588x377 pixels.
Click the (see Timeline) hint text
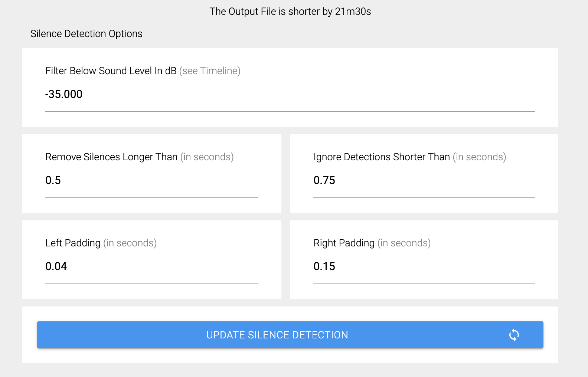point(210,71)
